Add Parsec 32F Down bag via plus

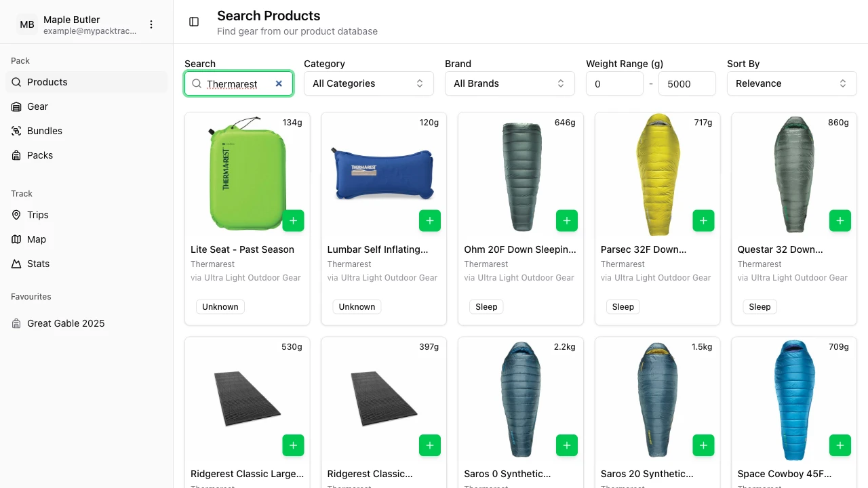(703, 221)
